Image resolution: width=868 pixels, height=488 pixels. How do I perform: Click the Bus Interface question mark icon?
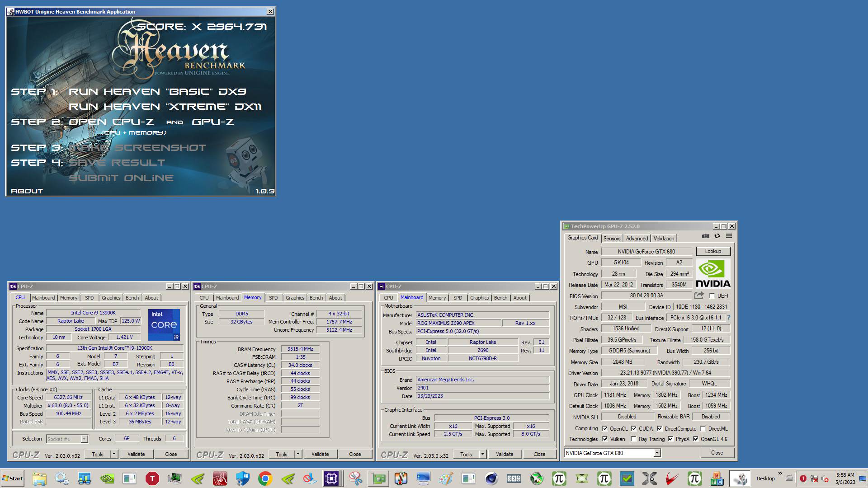tap(728, 318)
